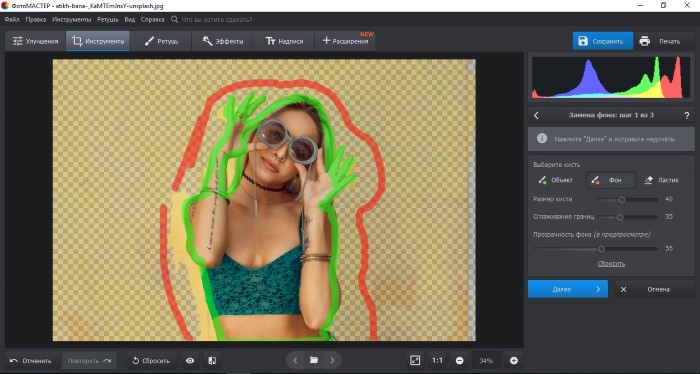Zoom out with the minus icon
The height and width of the screenshot is (374, 700).
pyautogui.click(x=459, y=361)
